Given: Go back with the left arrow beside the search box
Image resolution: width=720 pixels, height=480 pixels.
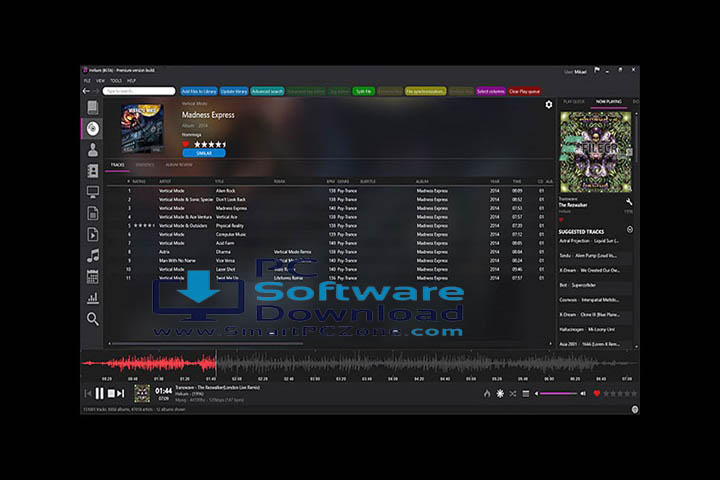Looking at the screenshot, I should click(x=86, y=91).
